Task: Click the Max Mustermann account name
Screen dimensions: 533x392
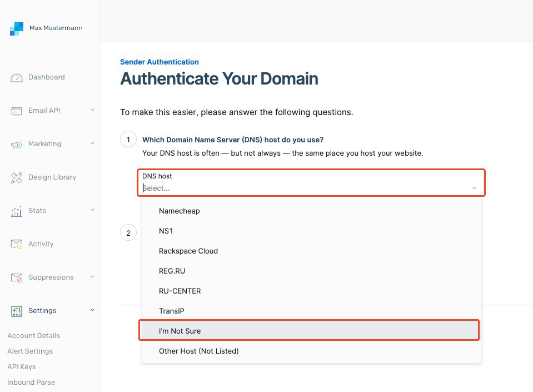Action: pyautogui.click(x=56, y=28)
